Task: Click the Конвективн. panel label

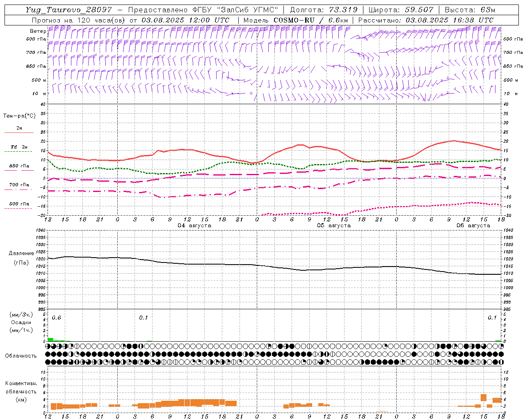Action: [21, 383]
